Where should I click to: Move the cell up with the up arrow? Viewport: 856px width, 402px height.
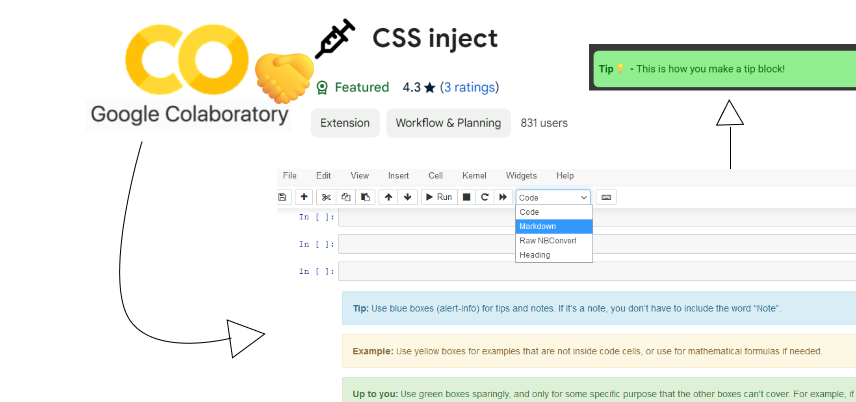388,197
